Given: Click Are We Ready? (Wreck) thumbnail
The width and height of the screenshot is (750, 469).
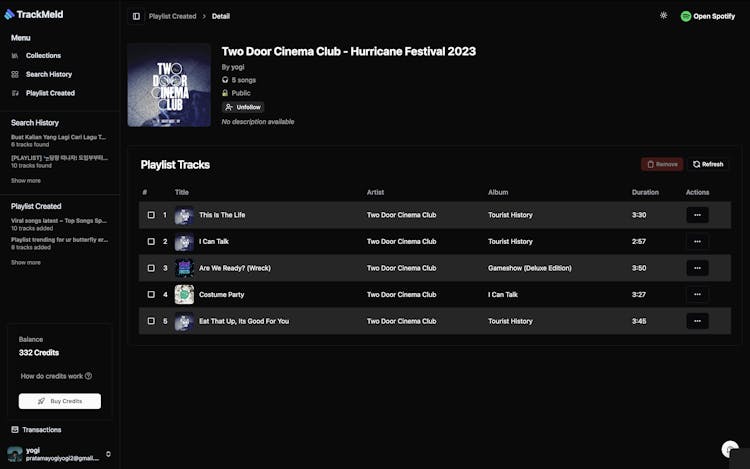Looking at the screenshot, I should [184, 268].
